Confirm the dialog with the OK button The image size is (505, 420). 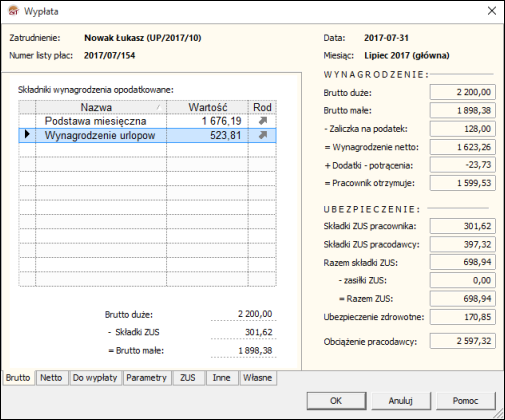336,401
